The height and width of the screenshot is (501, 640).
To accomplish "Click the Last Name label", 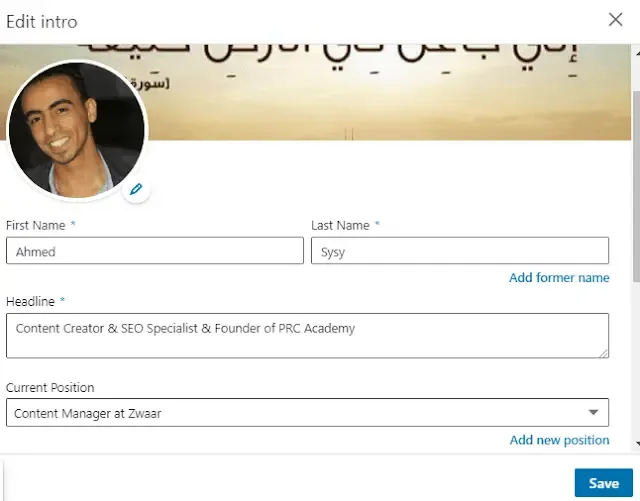I will coord(340,226).
